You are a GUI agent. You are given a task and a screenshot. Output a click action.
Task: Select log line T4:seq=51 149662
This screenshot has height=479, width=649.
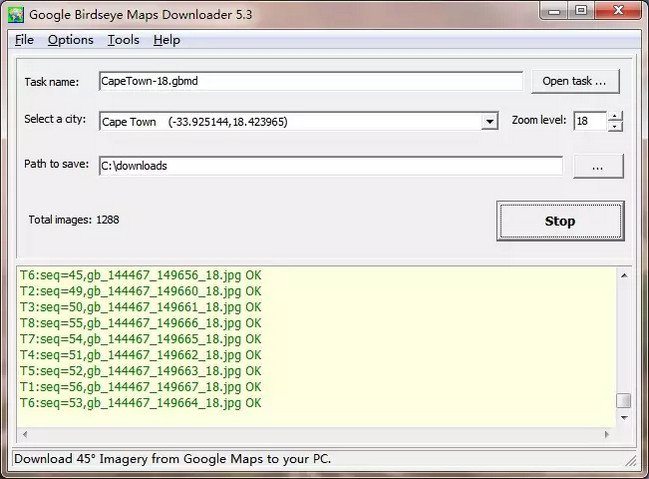click(141, 355)
